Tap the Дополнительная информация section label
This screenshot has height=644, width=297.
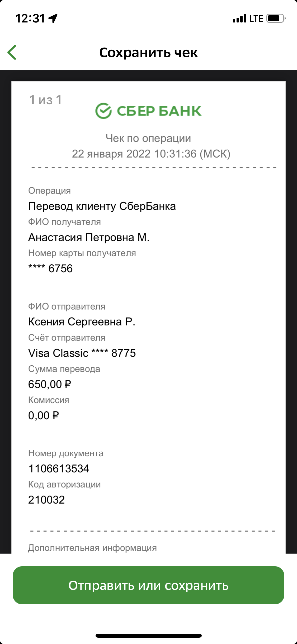pos(92,548)
